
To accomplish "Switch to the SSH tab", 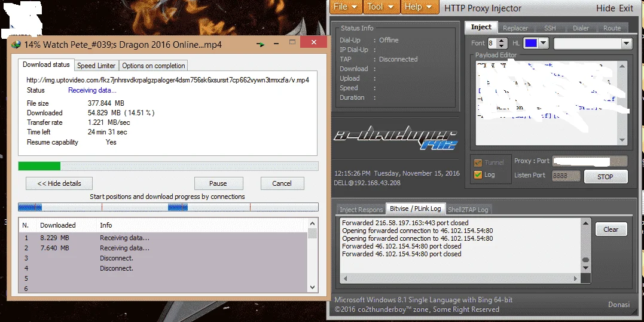I will 550,28.
